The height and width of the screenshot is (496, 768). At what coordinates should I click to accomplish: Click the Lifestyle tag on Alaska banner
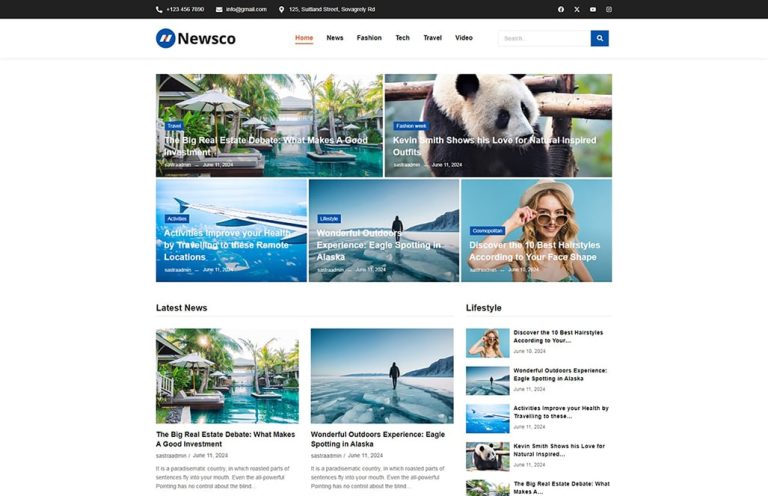(329, 219)
